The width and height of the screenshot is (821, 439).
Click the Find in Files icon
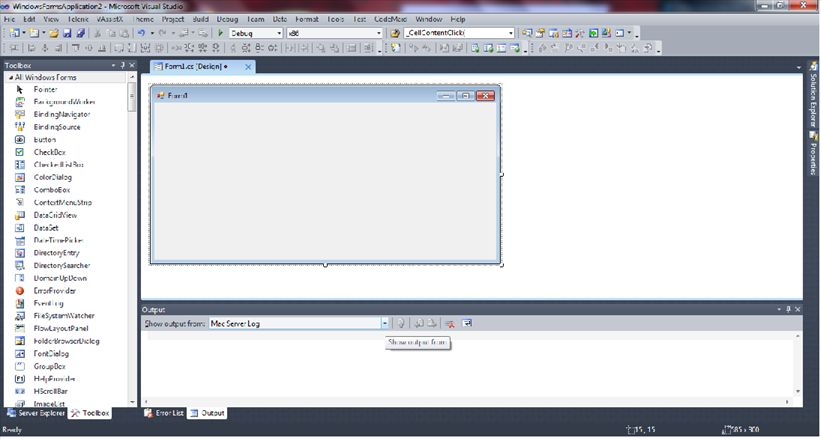point(395,33)
